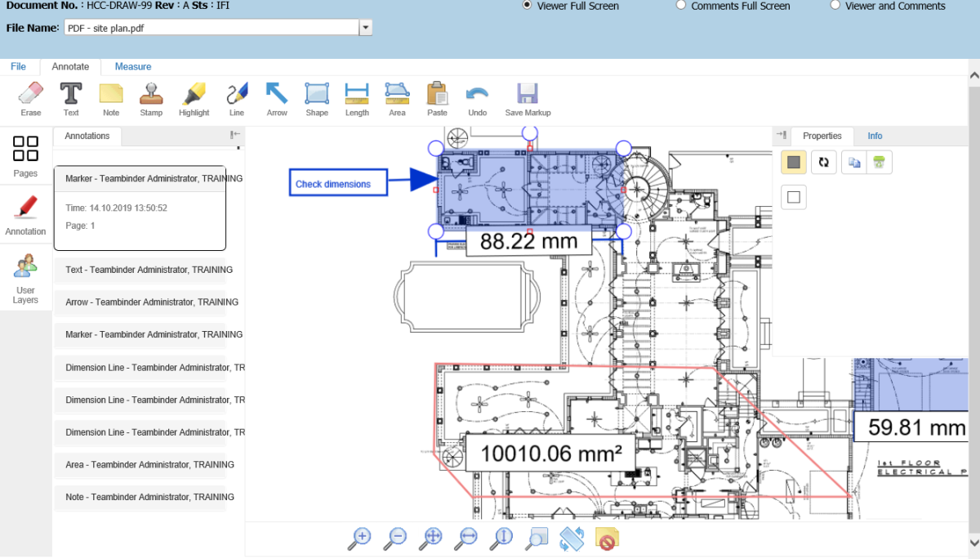Screen dimensions: 980x559
Task: Open the User Layers panel
Action: (25, 279)
